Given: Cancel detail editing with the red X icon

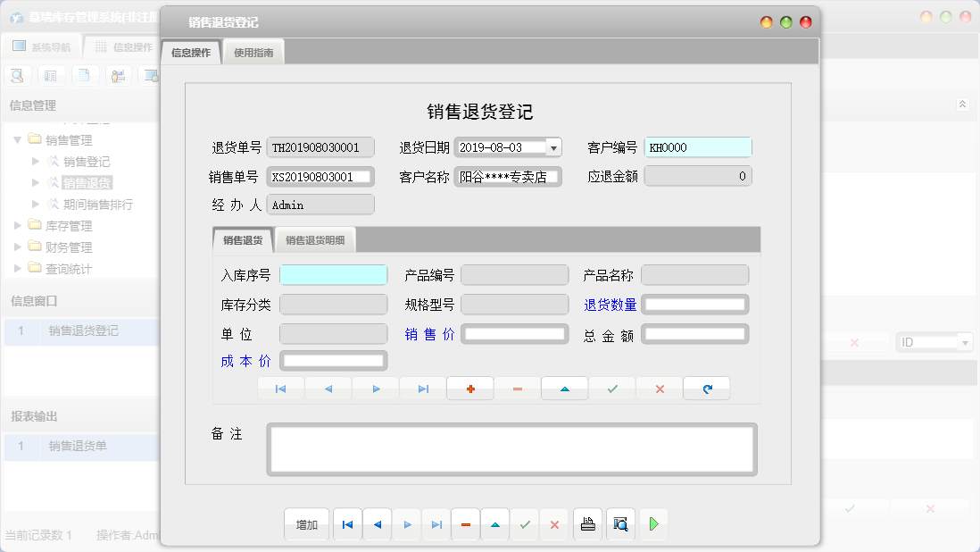Looking at the screenshot, I should pos(658,389).
